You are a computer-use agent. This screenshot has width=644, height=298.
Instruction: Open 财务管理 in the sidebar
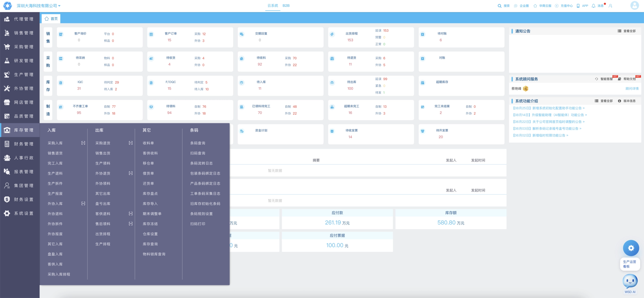(x=20, y=144)
